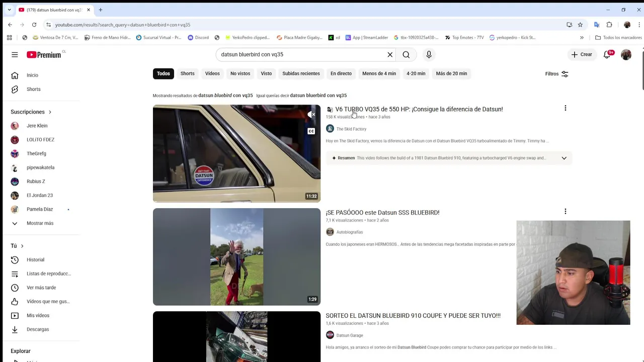
Task: Toggle subtitles CC on first thumbnail
Action: click(x=311, y=131)
